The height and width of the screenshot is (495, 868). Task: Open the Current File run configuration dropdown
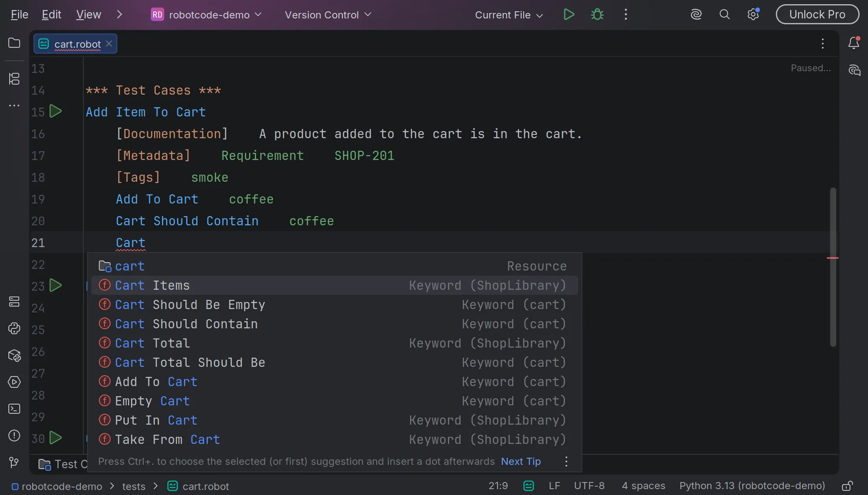click(x=509, y=15)
